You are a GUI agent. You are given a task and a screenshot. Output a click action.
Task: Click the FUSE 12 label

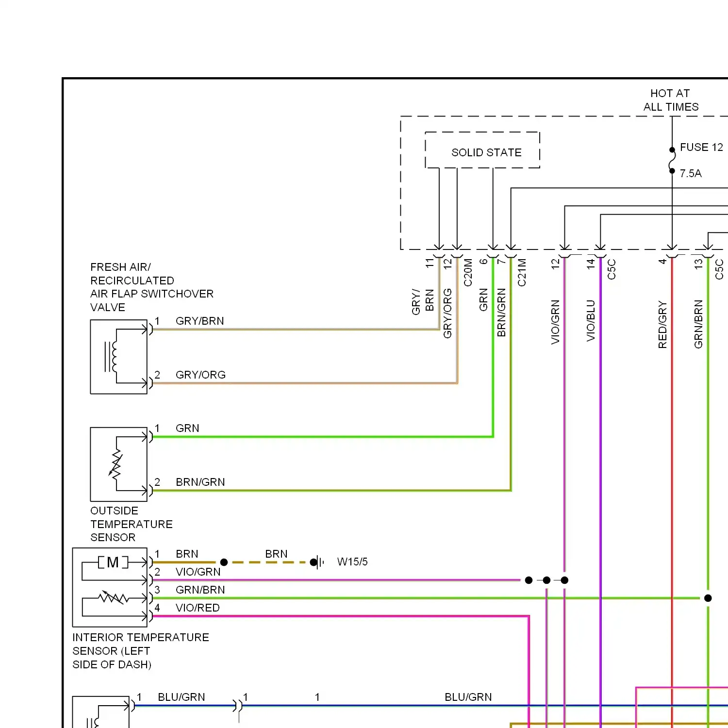point(701,147)
